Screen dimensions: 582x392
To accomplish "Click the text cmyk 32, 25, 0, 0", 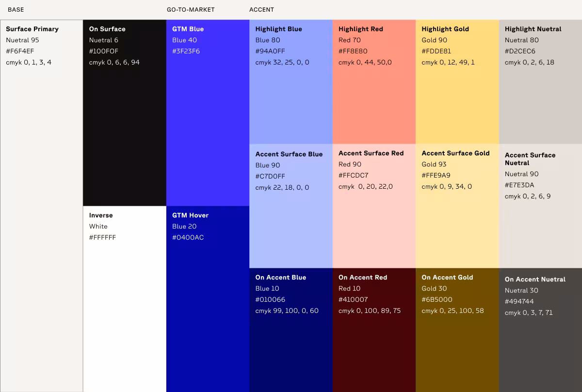I will click(x=282, y=62).
